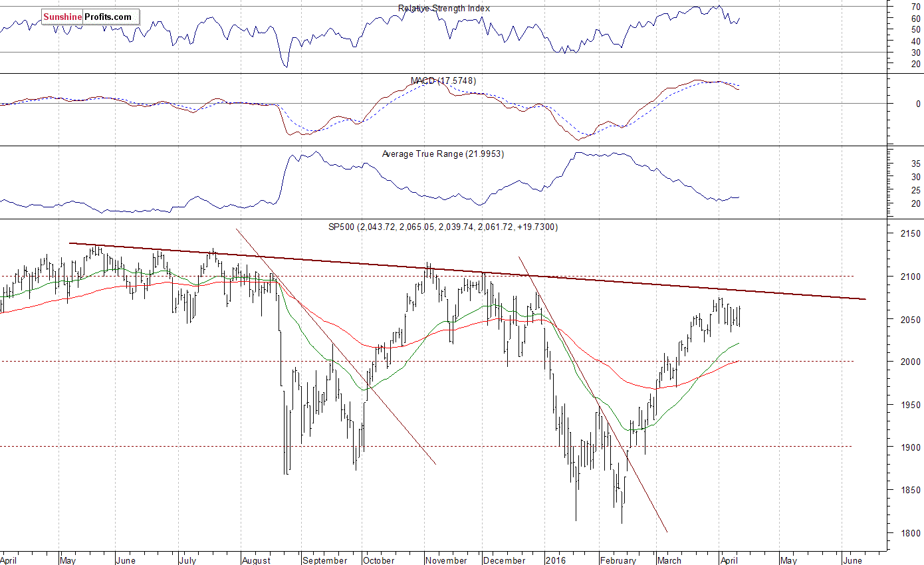Click the March month label

pyautogui.click(x=669, y=560)
